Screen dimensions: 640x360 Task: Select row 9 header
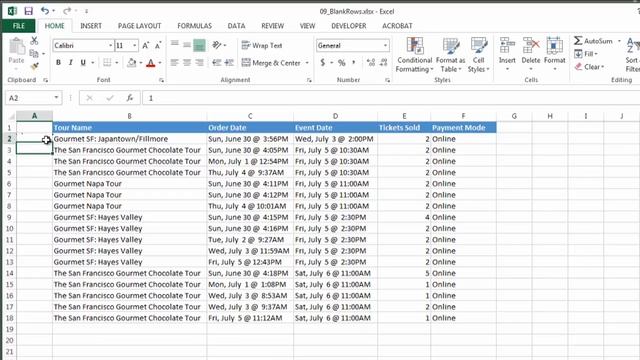pos(9,217)
